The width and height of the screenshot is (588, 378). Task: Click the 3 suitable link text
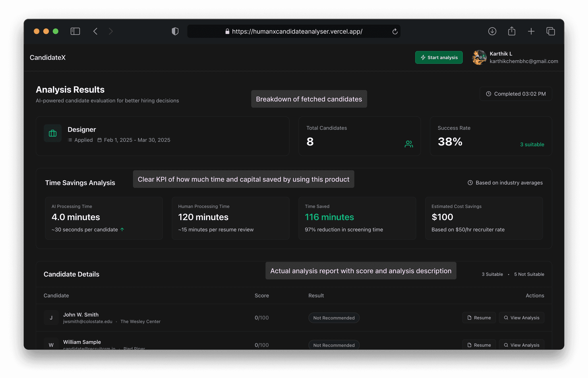532,145
